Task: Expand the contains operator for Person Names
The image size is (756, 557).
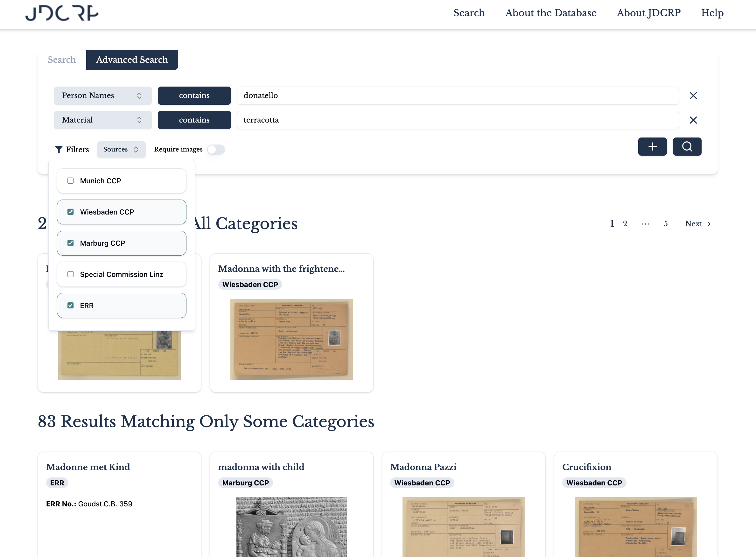Action: point(194,95)
